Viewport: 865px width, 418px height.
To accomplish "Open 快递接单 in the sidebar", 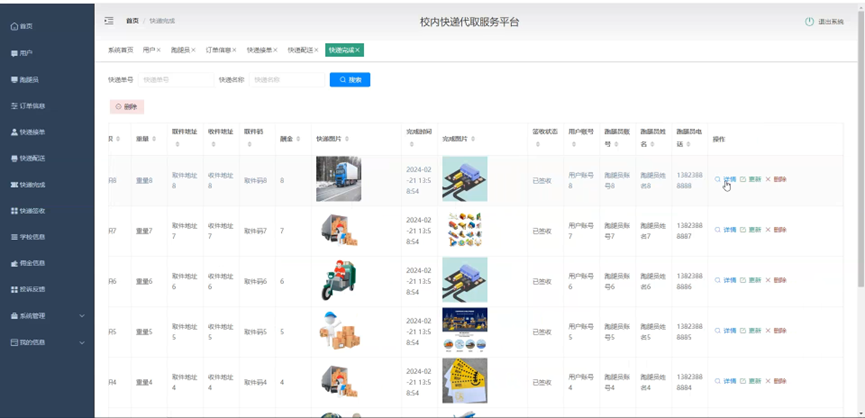I will click(28, 132).
